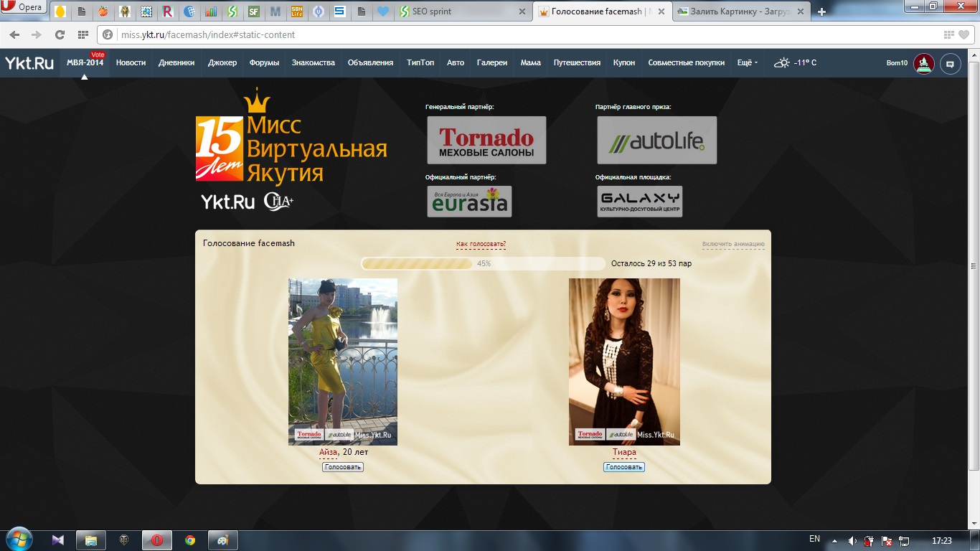Select the pinned tab with grey M icon

275,11
